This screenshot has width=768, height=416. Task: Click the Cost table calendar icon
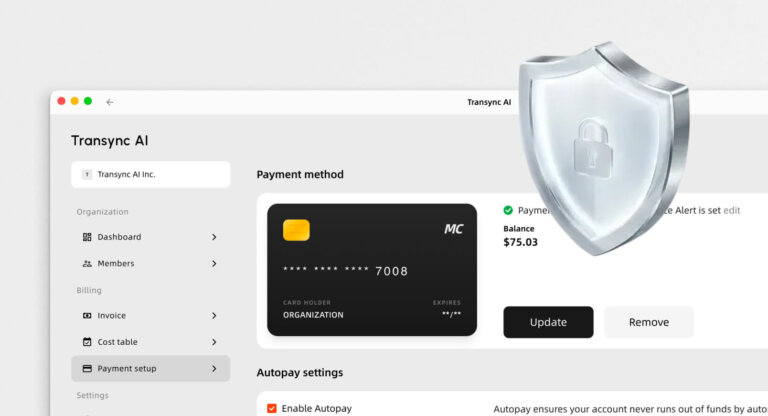[x=87, y=342]
